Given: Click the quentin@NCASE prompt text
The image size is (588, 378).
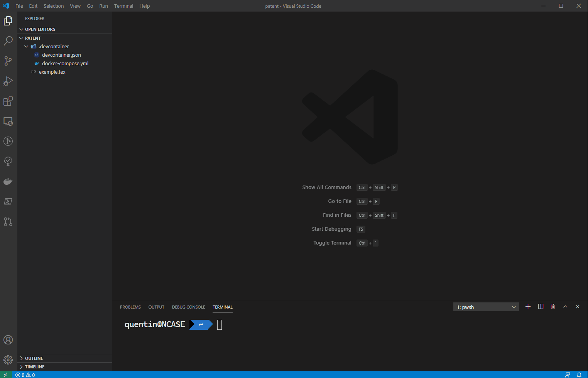Looking at the screenshot, I should 155,325.
